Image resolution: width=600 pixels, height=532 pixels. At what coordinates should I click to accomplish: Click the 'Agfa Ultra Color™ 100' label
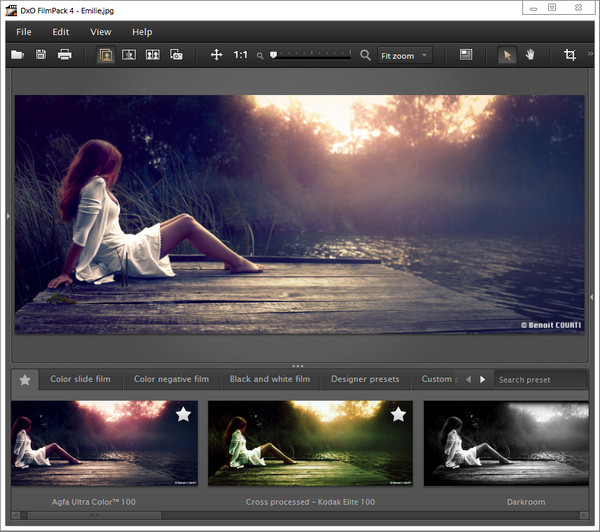coord(94,502)
